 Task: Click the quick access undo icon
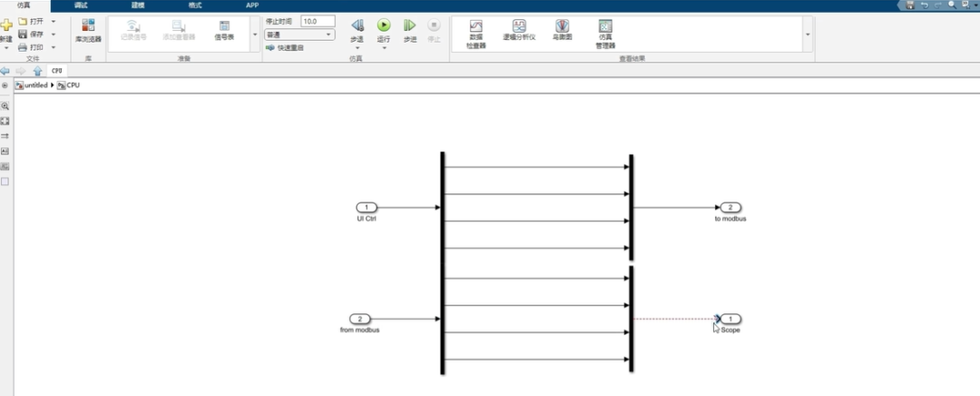[925, 5]
